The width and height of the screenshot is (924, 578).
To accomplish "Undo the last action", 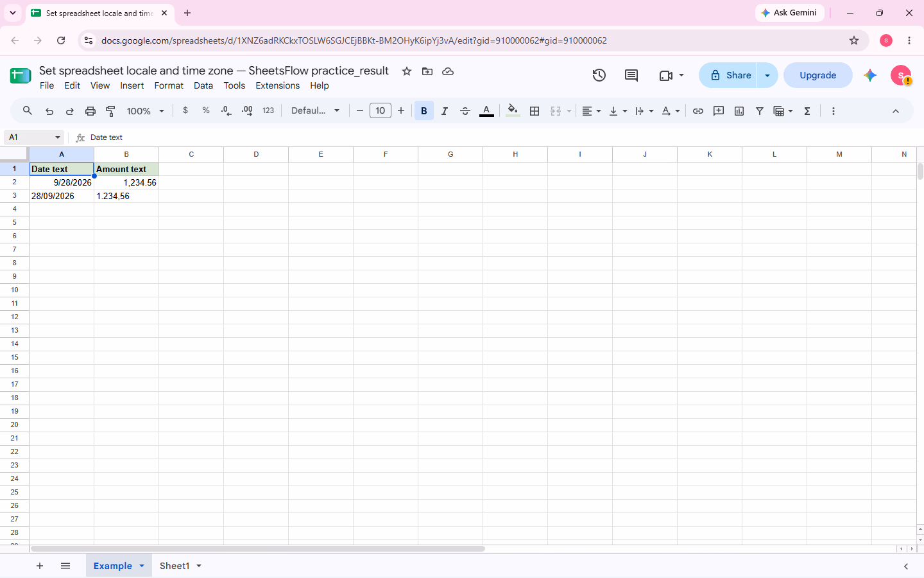I will pos(49,111).
